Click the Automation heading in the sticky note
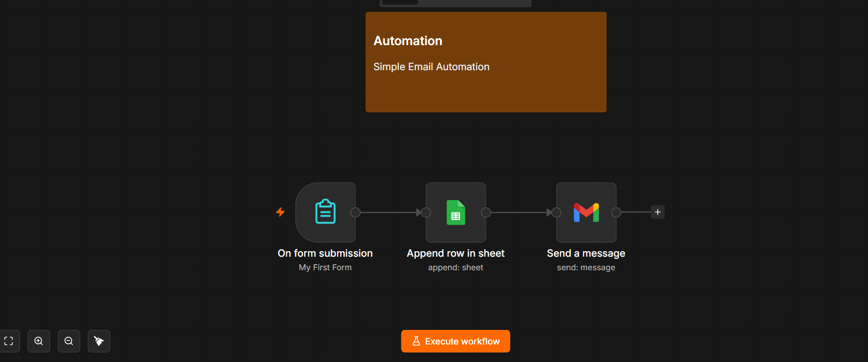 (x=408, y=41)
